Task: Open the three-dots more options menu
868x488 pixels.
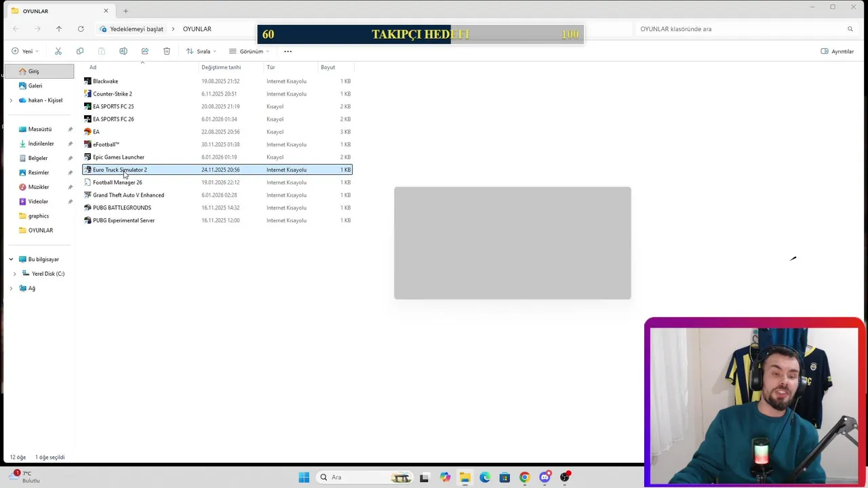Action: [288, 52]
